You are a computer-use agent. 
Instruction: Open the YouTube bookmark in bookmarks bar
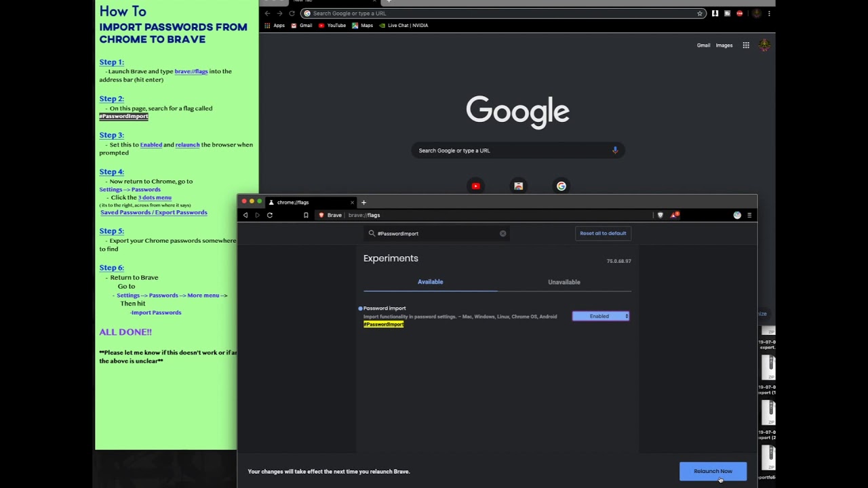click(332, 25)
